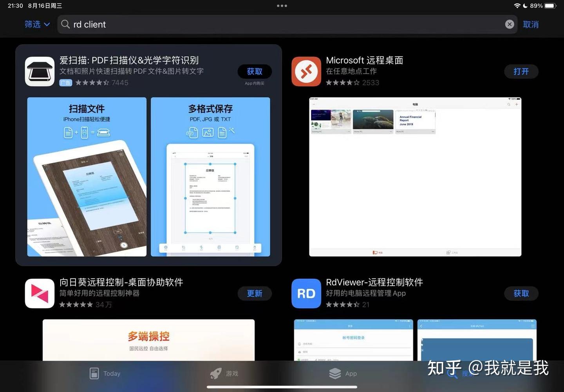Viewport: 564px width, 392px height.
Task: Tap 更新 to update 向日葵远程控制
Action: pos(255,293)
